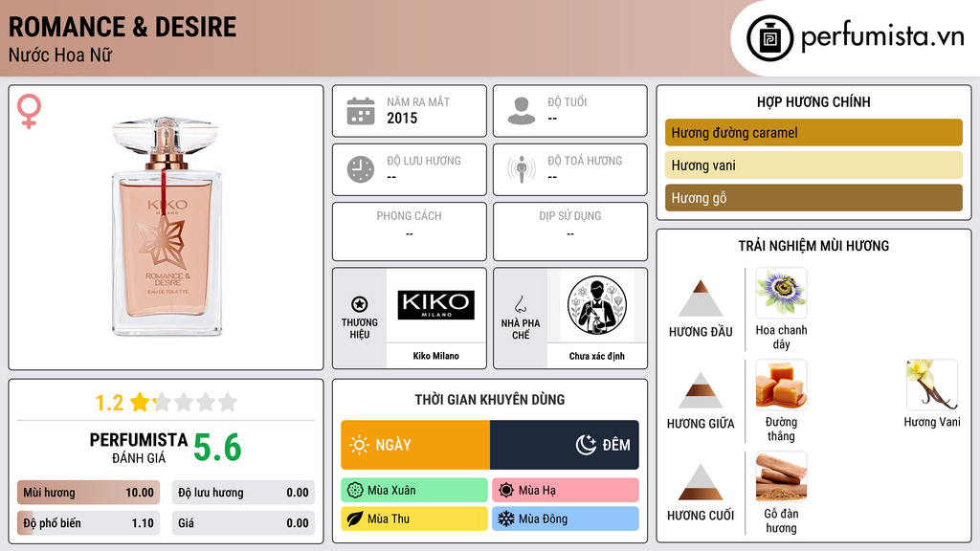Viewport: 980px width, 551px height.
Task: Click the Thời gian khuyên dùng heading
Action: coord(490,399)
